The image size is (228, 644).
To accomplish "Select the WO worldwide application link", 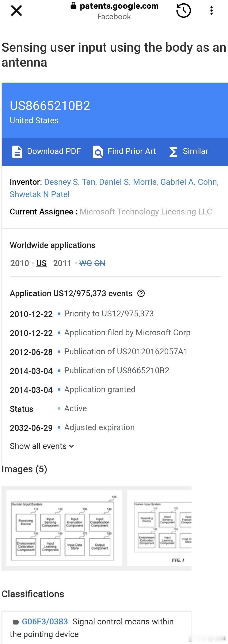I will coord(85,263).
